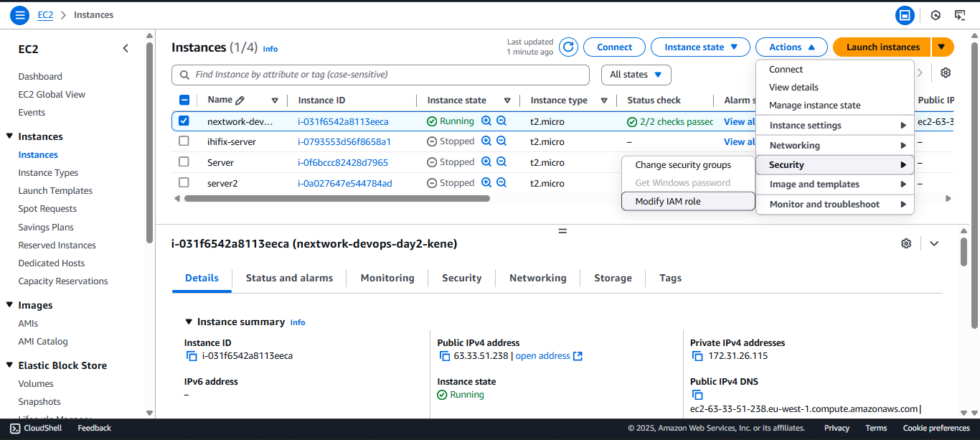This screenshot has width=980, height=440.
Task: Check the ihifix-server instance checkbox
Action: 184,141
